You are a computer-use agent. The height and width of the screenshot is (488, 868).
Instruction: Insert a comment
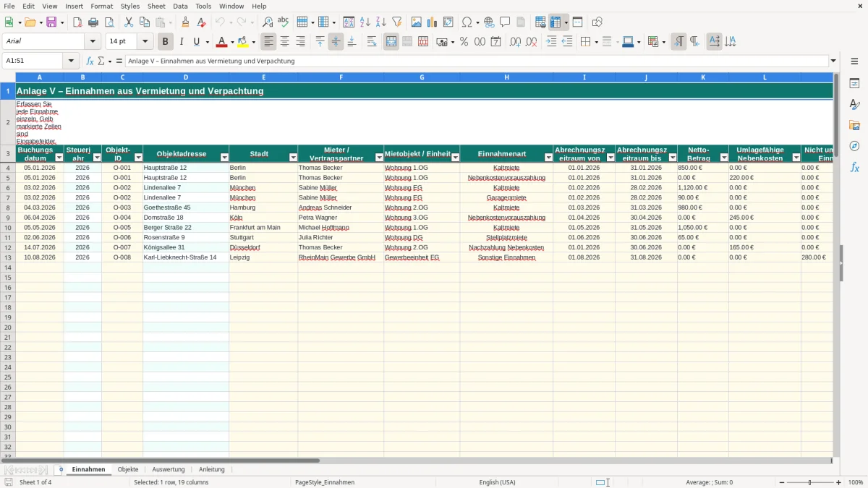click(506, 22)
